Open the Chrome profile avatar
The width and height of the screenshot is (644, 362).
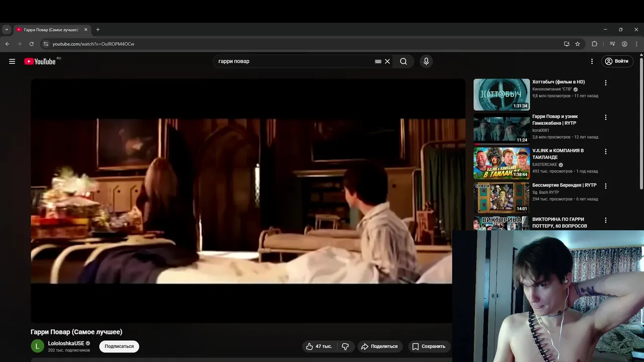624,44
